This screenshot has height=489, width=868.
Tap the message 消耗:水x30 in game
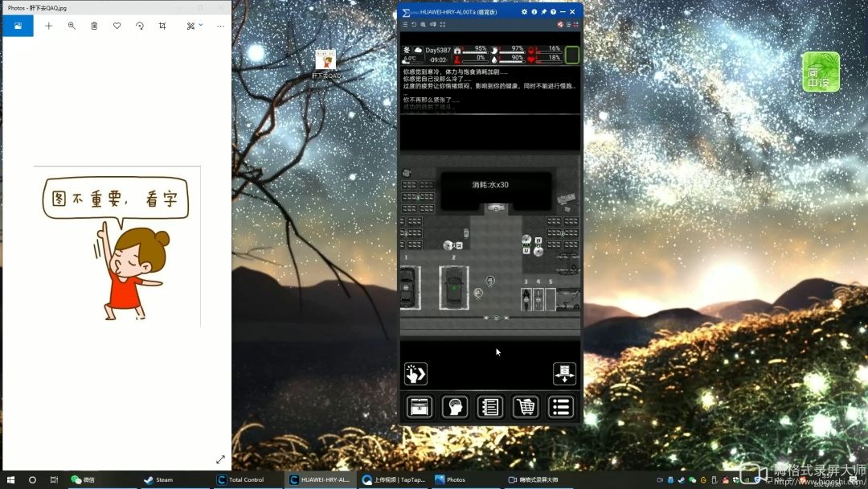point(490,185)
